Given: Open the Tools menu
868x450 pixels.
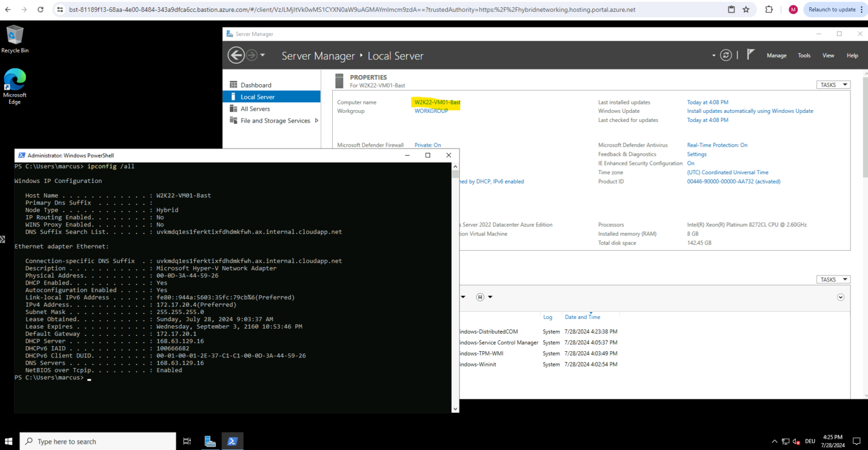Looking at the screenshot, I should (x=804, y=55).
